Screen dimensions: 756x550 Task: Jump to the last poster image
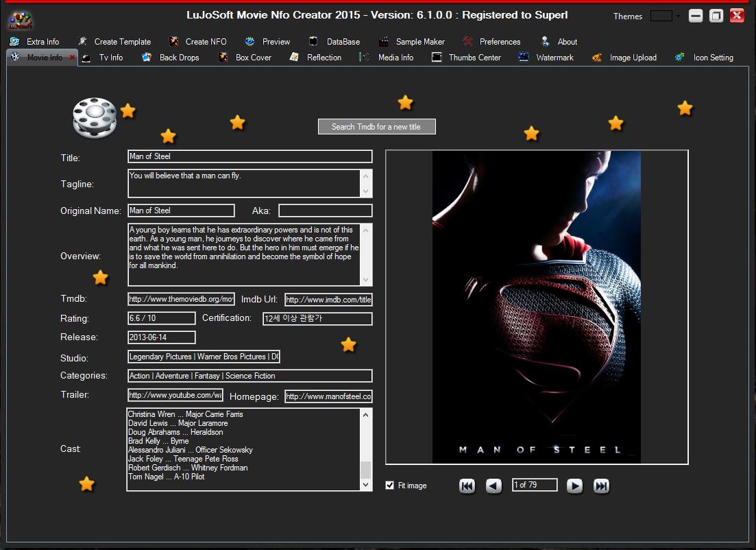point(601,486)
